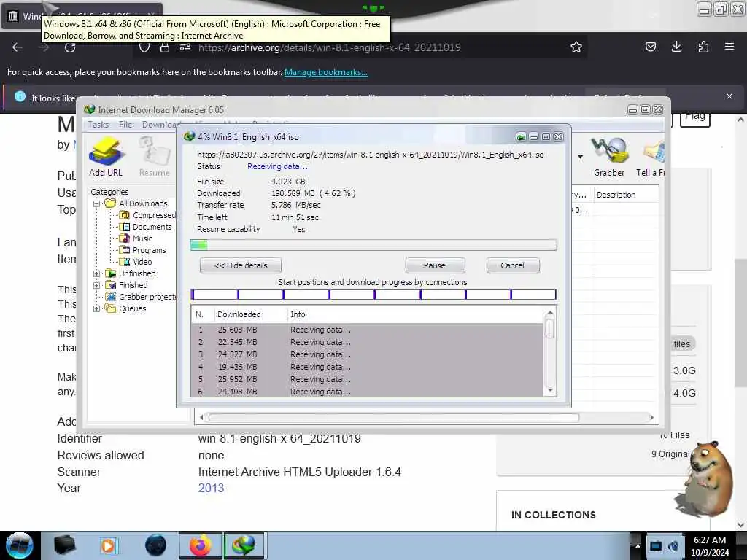Click the site padlock icon
Image resolution: width=747 pixels, height=560 pixels.
click(x=164, y=47)
